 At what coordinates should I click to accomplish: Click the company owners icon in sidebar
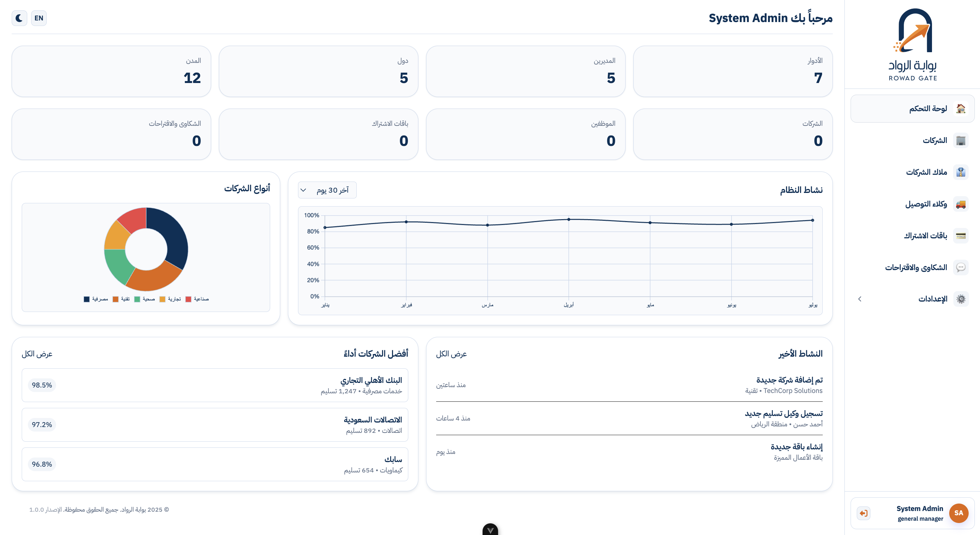tap(961, 172)
